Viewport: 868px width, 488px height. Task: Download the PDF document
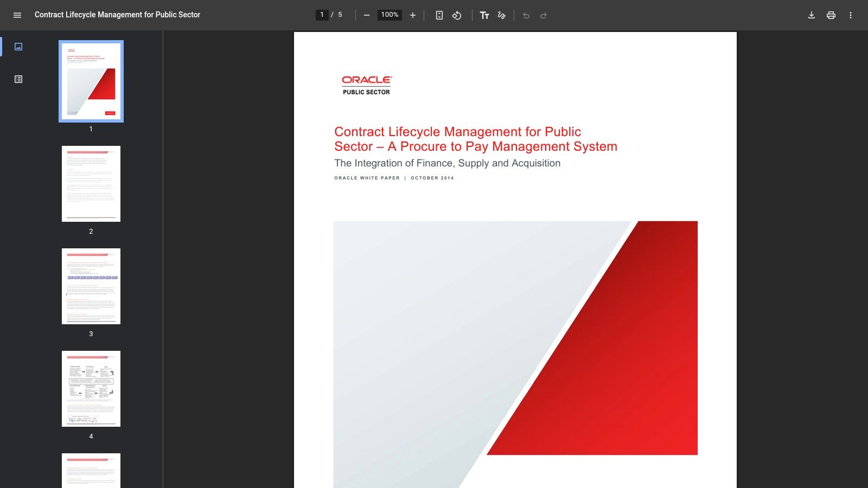pyautogui.click(x=812, y=15)
